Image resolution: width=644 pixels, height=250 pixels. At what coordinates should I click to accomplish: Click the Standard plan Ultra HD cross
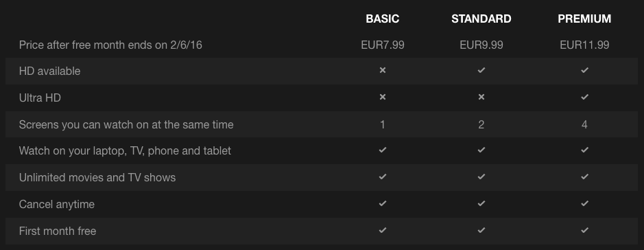481,97
